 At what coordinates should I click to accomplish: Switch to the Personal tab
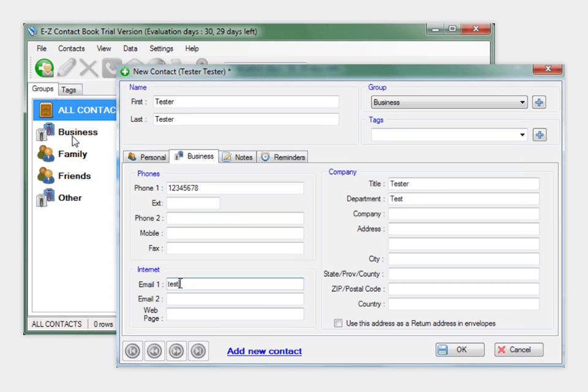coord(146,157)
